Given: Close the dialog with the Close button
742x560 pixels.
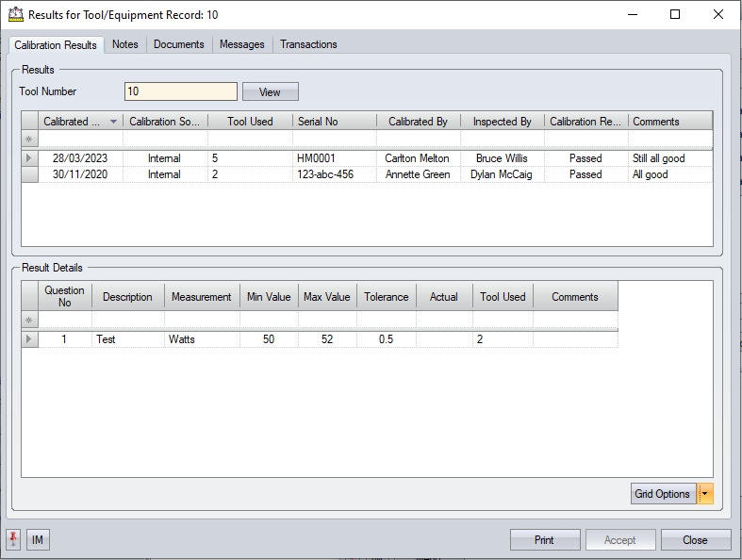Looking at the screenshot, I should click(x=695, y=540).
